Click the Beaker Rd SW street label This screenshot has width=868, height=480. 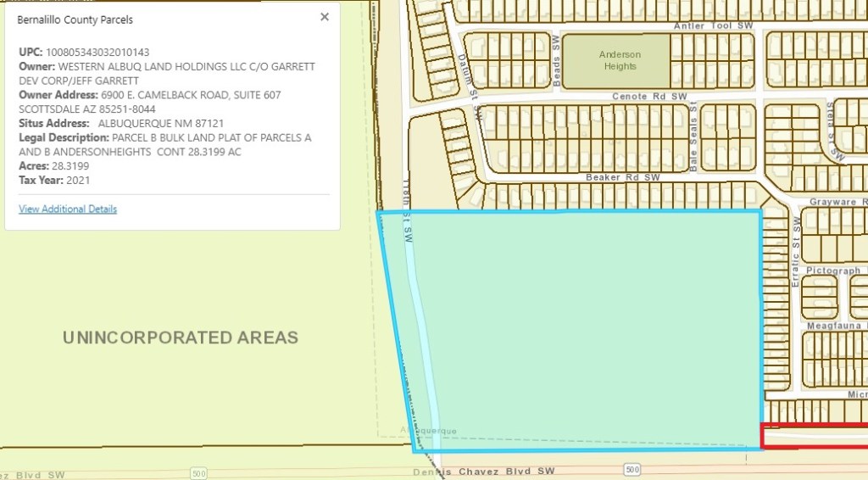click(622, 178)
